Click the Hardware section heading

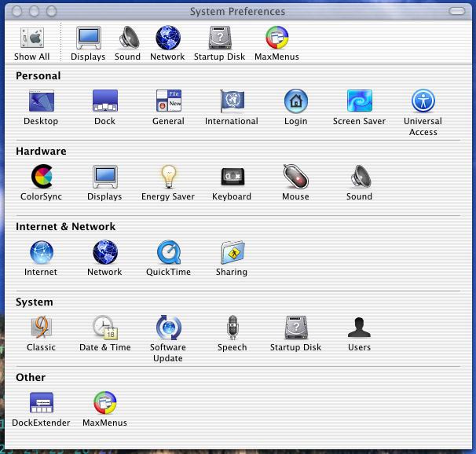(41, 151)
